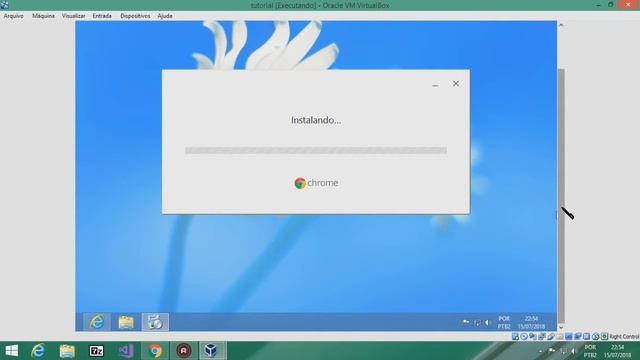This screenshot has height=360, width=640.
Task: Click the VirtualBox vertical scrollbar thumb
Action: [561, 196]
